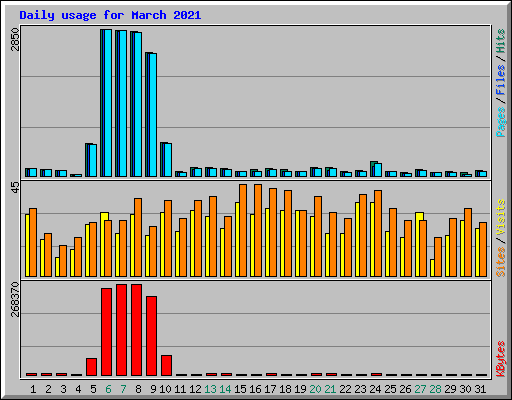Click green weekend day label 27
Screen dimensions: 512x400
click(x=420, y=389)
